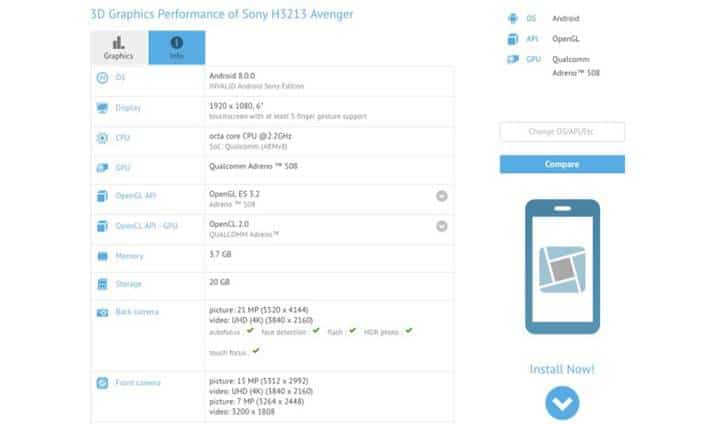Screen dimensions: 720x424
Task: Click the flash checkmark
Action: 352,330
